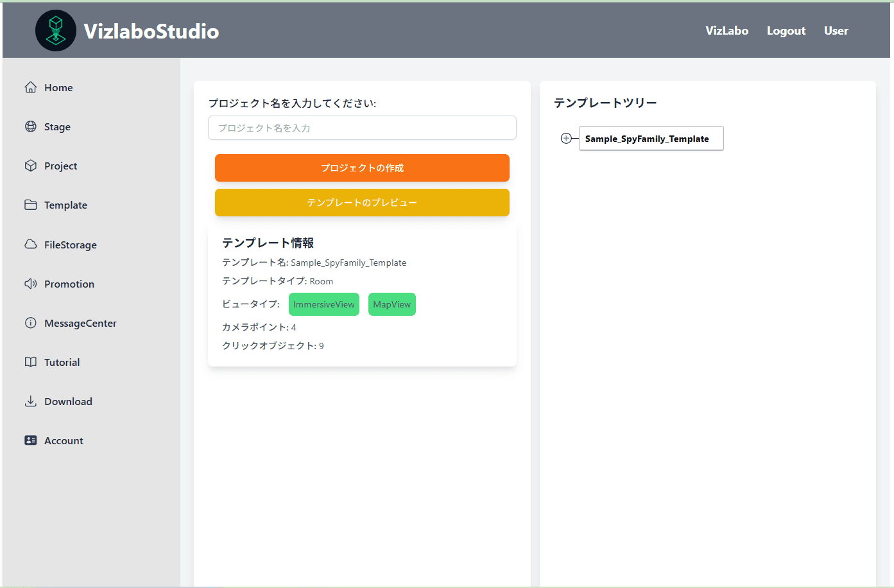Expand the Sample_SpyFamily_Template tree node
The height and width of the screenshot is (588, 894).
pyautogui.click(x=566, y=139)
